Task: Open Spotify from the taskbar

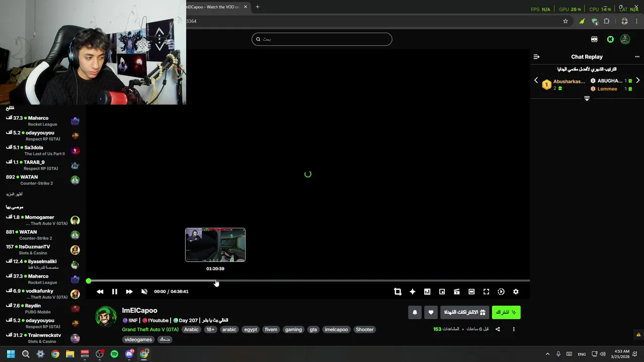Action: (x=114, y=354)
